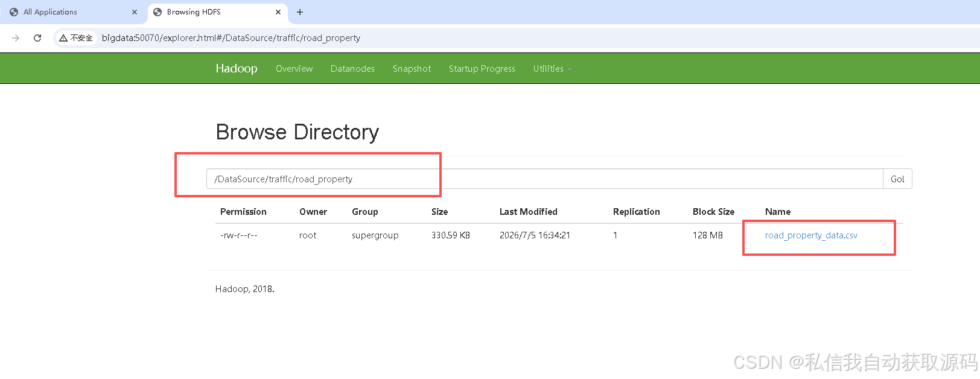Screen dimensions: 980x379
Task: Click the browser address bar URL
Action: coord(231,38)
